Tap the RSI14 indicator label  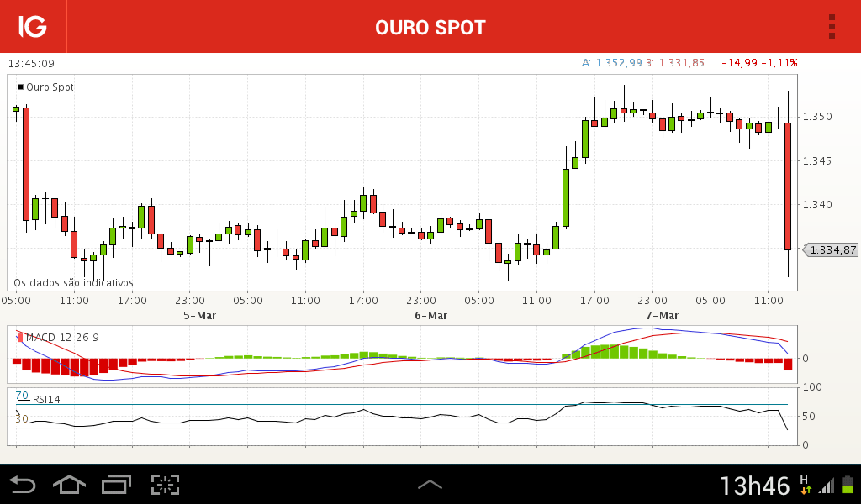(46, 399)
